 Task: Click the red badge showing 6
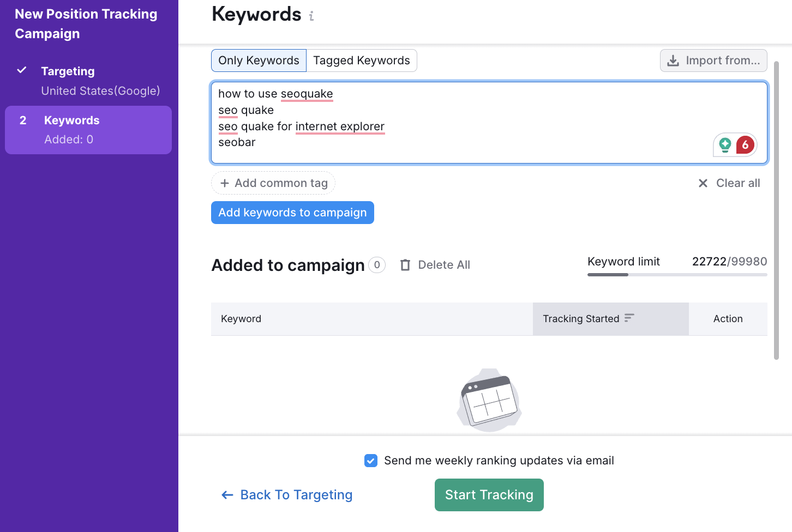point(745,145)
